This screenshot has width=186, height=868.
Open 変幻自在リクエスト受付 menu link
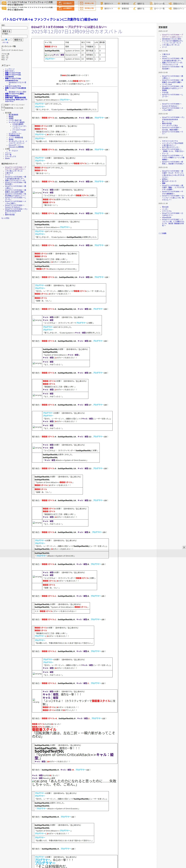coord(17,92)
